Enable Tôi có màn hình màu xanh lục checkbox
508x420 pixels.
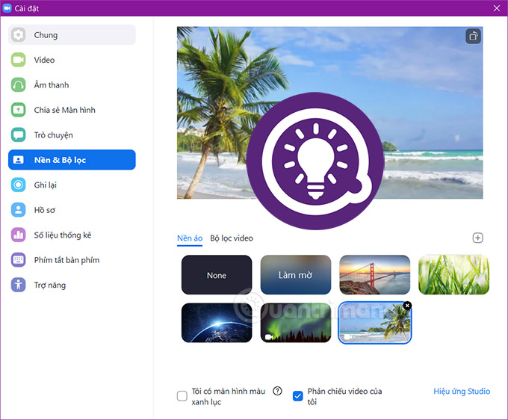182,396
